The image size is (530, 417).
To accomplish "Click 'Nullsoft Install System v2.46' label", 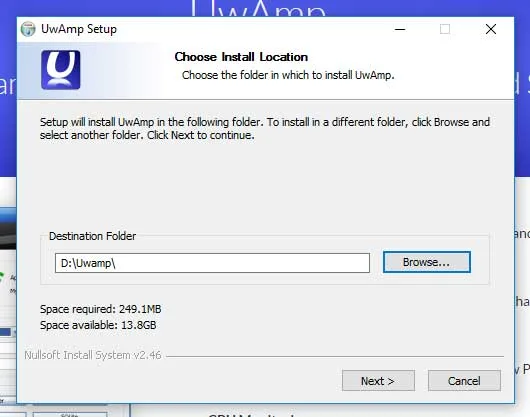I will pyautogui.click(x=93, y=355).
